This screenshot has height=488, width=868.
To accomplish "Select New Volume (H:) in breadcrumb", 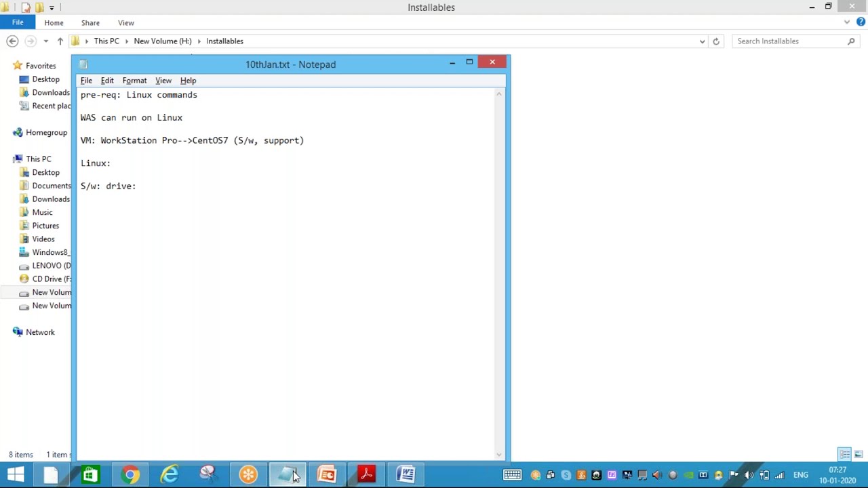I will (163, 41).
